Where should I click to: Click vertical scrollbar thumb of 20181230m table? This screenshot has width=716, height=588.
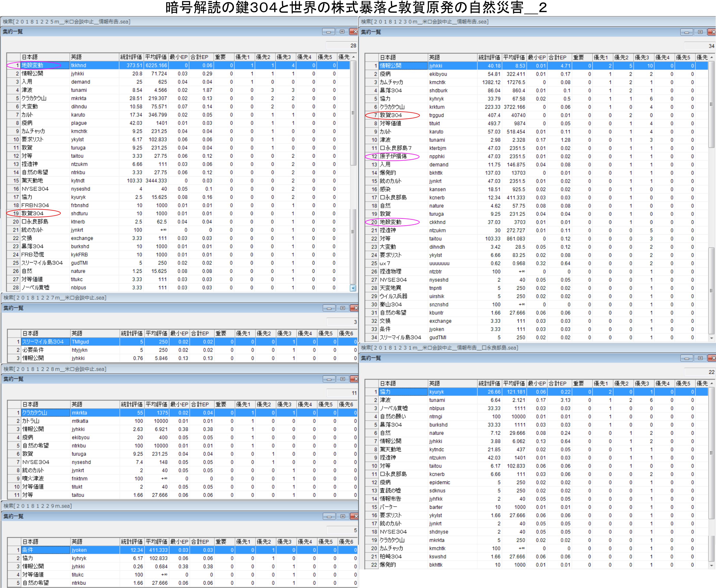(711, 105)
